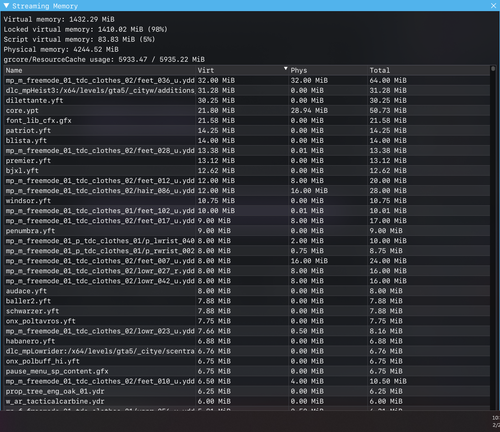Select the core.ypt row
Image resolution: width=500 pixels, height=432 pixels.
(247, 110)
